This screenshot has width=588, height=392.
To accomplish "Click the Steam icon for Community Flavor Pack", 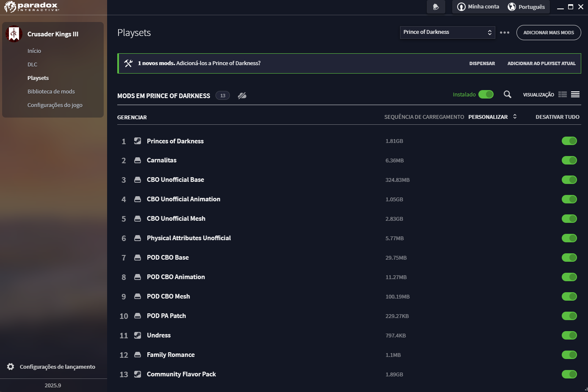I will tap(138, 374).
